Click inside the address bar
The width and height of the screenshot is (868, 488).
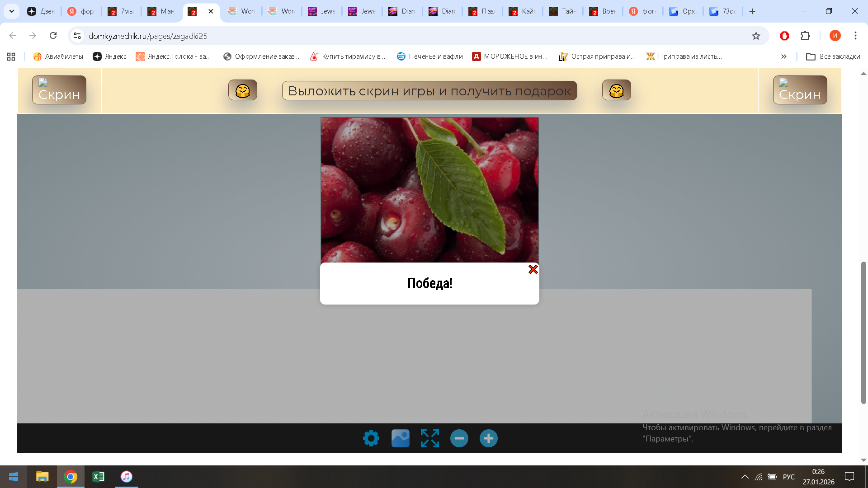(x=271, y=36)
